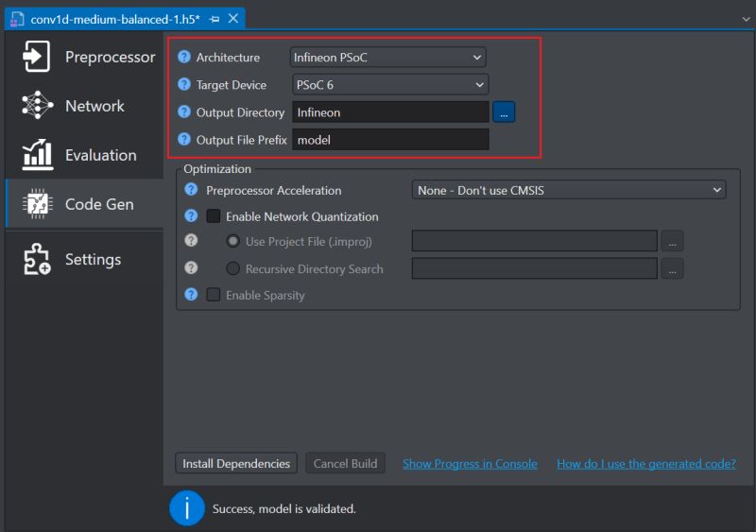756x532 pixels.
Task: Click the project file path field
Action: point(535,241)
